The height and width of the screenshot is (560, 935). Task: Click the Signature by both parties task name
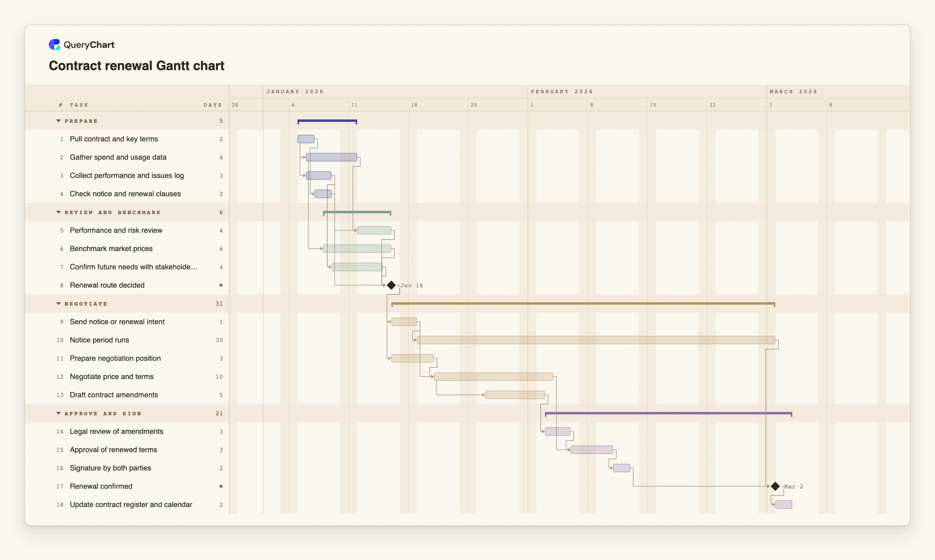(x=110, y=468)
